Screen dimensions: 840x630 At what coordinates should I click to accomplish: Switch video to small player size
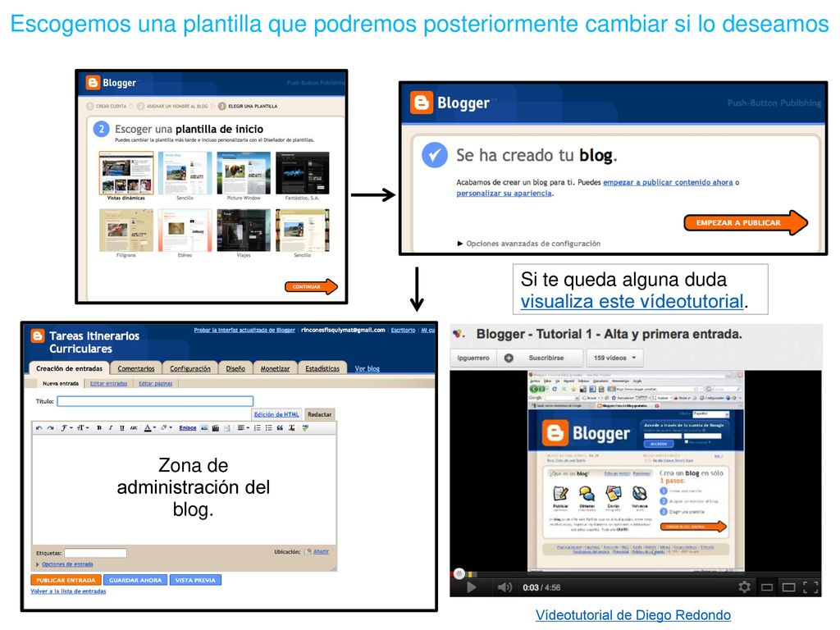(x=767, y=587)
